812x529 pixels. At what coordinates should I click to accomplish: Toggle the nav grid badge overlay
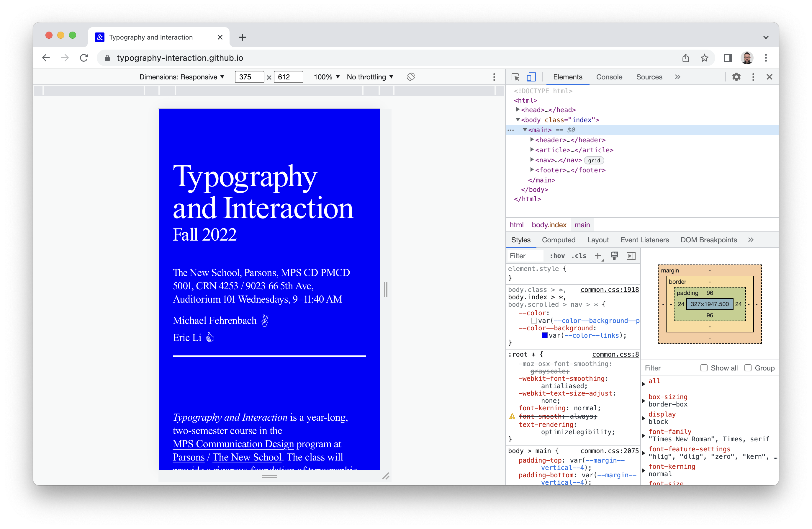594,160
